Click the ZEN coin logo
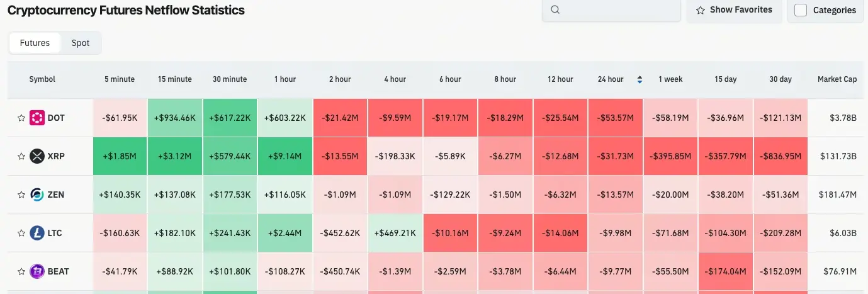868x294 pixels. click(x=37, y=195)
